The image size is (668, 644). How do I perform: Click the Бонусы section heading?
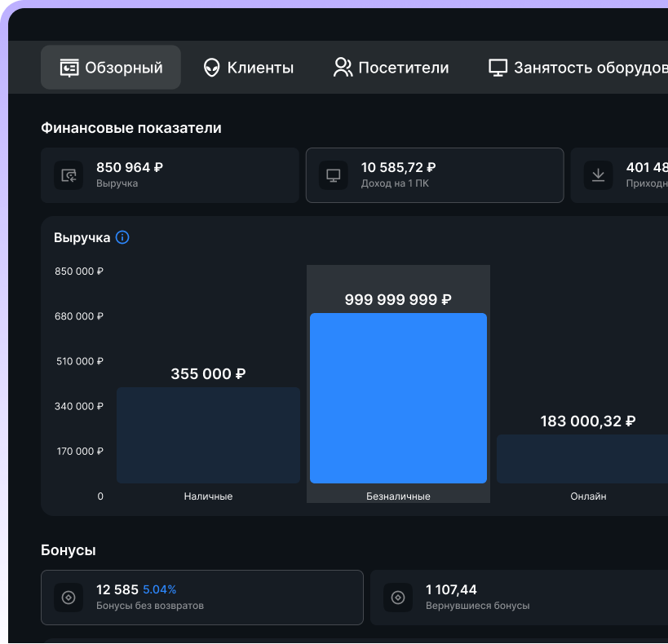(69, 550)
